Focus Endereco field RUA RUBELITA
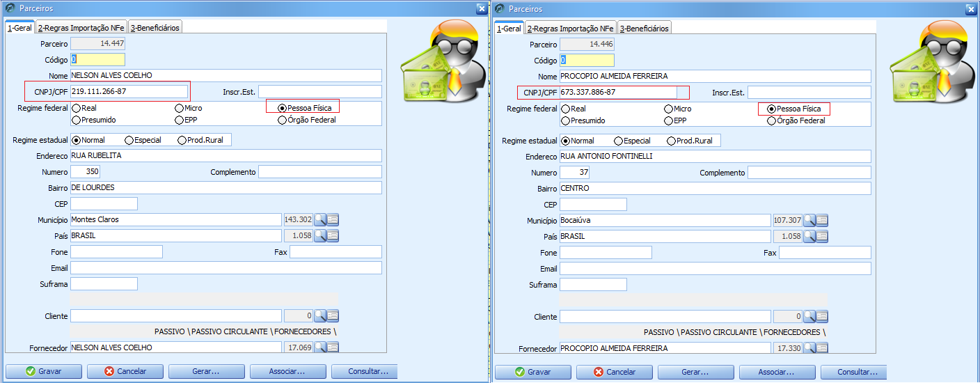The width and height of the screenshot is (980, 383). 226,155
